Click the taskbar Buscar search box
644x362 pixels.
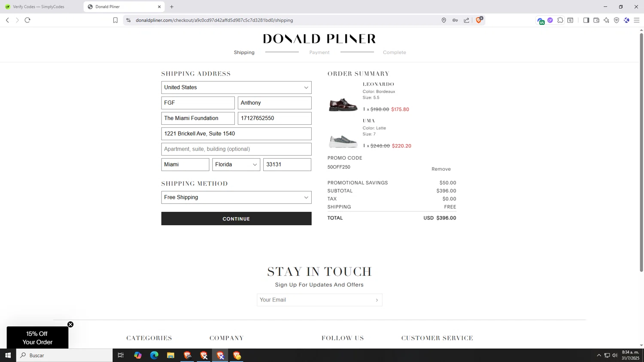(x=64, y=356)
